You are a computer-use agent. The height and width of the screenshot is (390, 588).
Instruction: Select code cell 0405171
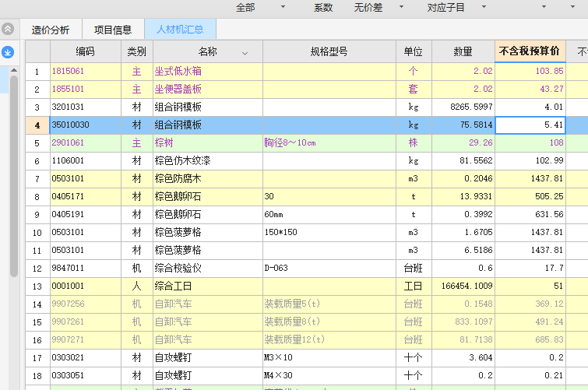point(86,196)
